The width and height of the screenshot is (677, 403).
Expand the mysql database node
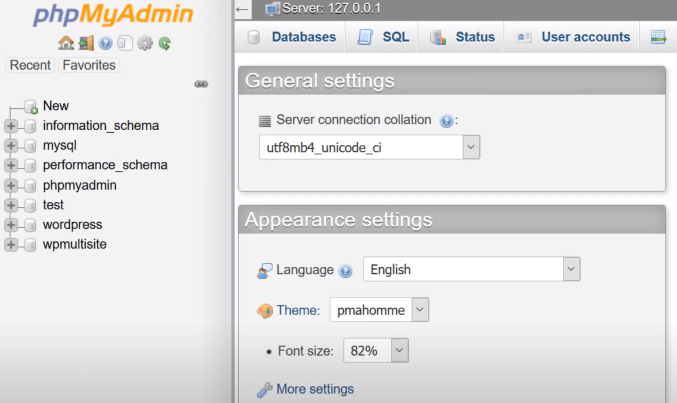pyautogui.click(x=11, y=146)
